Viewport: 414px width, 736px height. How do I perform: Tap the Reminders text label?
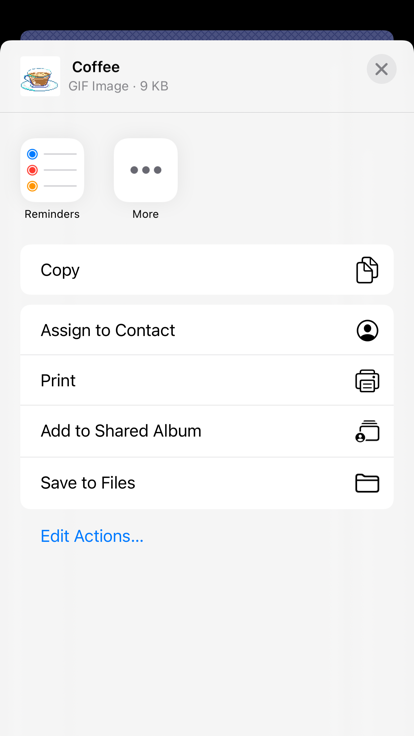click(52, 214)
